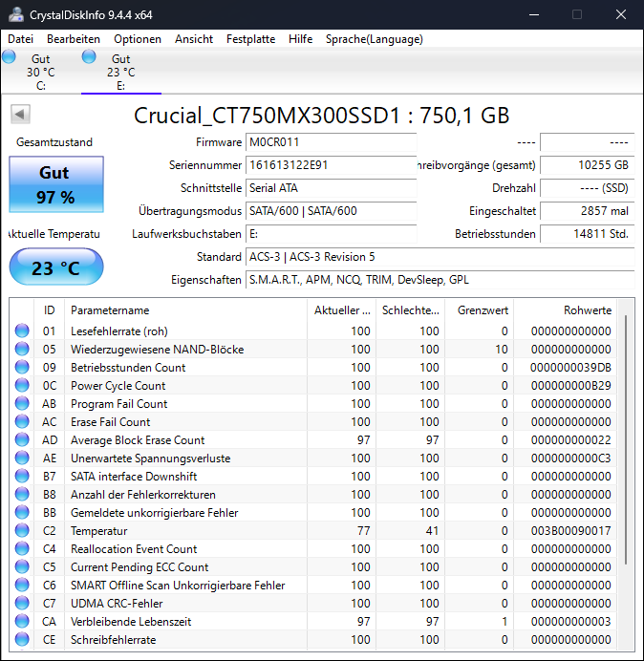Click the Gesamtzustand label
The image size is (644, 661).
(54, 142)
